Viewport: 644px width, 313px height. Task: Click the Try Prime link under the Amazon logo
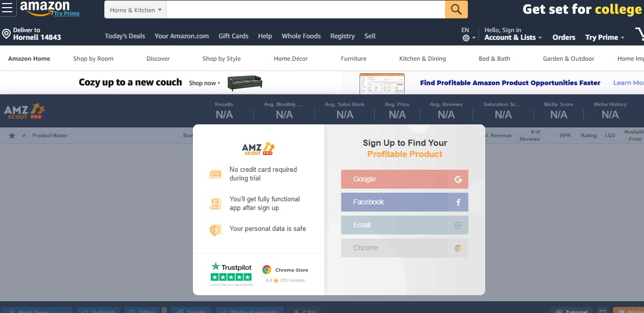(x=67, y=14)
